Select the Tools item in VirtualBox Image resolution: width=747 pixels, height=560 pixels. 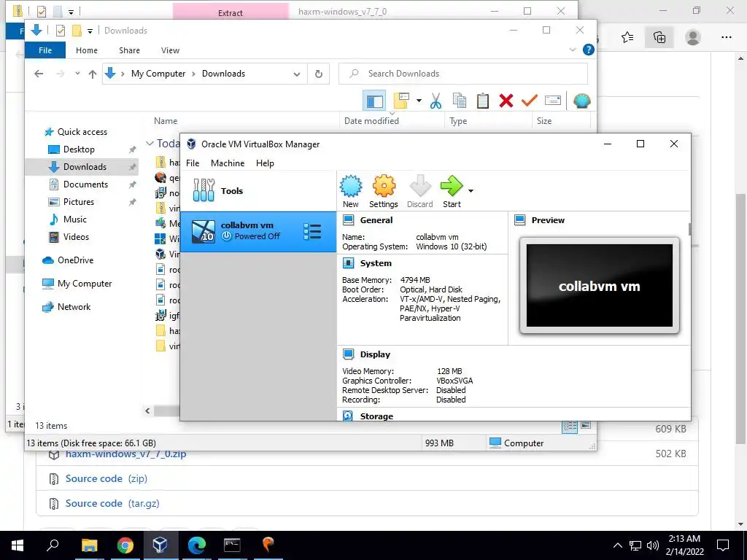(x=258, y=190)
